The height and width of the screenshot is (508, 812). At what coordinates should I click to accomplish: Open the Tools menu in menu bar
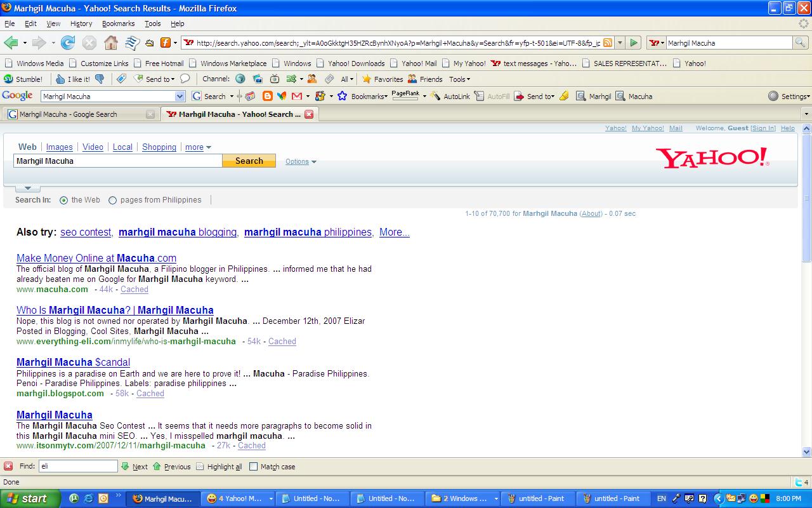pos(153,23)
